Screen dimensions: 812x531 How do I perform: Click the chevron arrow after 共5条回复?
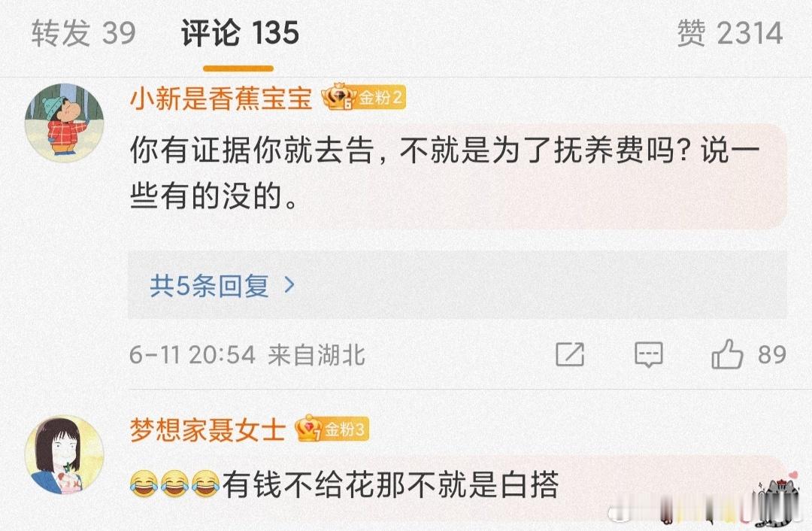[x=290, y=285]
